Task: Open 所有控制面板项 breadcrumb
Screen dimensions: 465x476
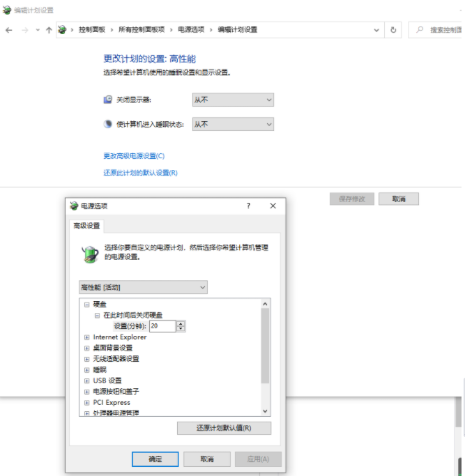Action: click(142, 29)
